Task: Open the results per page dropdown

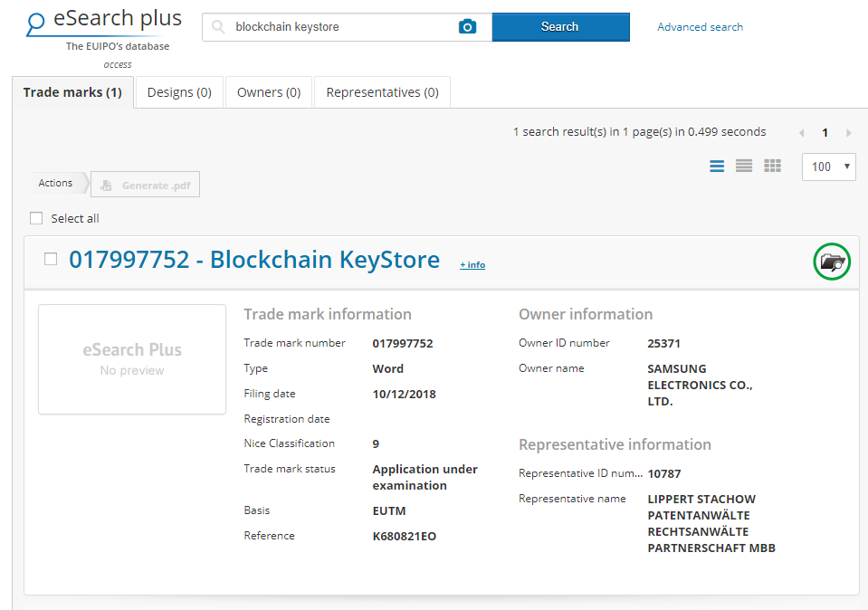Action: pyautogui.click(x=829, y=167)
